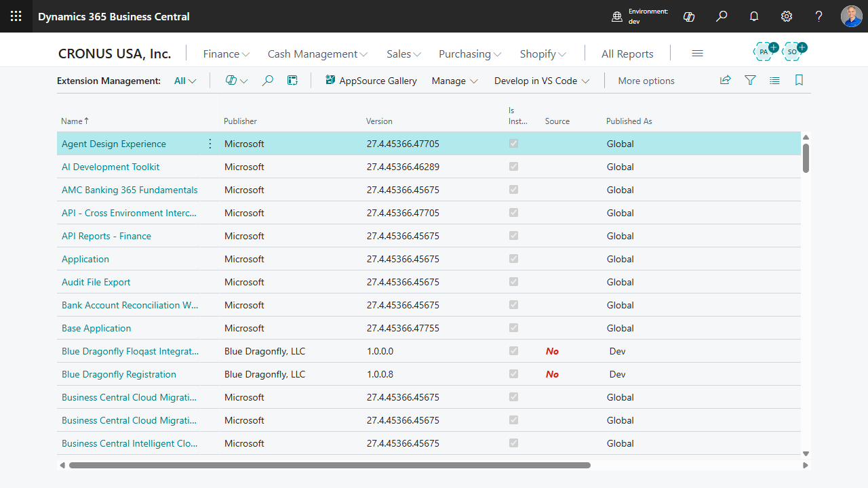Toggle Is Installed checkbox for AI Development Toolkit
Viewport: 868px width, 488px height.
(513, 167)
